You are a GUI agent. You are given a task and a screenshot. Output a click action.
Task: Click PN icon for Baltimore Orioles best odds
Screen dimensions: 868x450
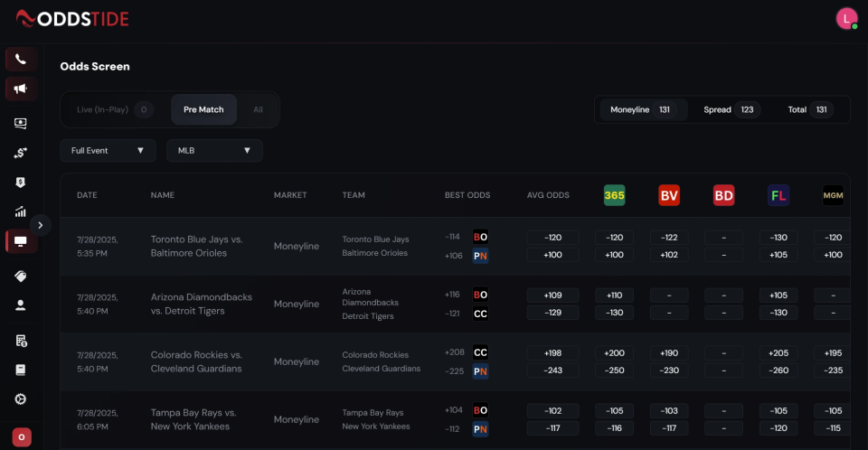[480, 256]
